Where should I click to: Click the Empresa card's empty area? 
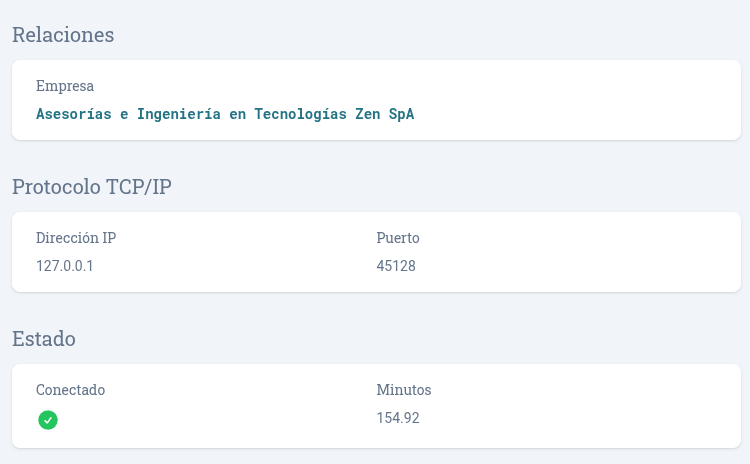(x=580, y=100)
